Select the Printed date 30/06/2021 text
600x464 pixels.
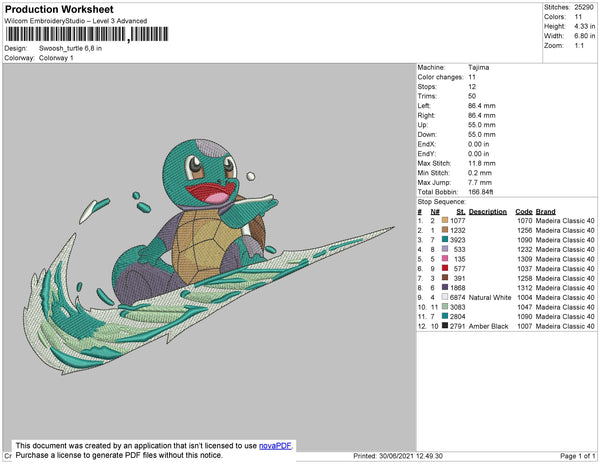(x=398, y=456)
